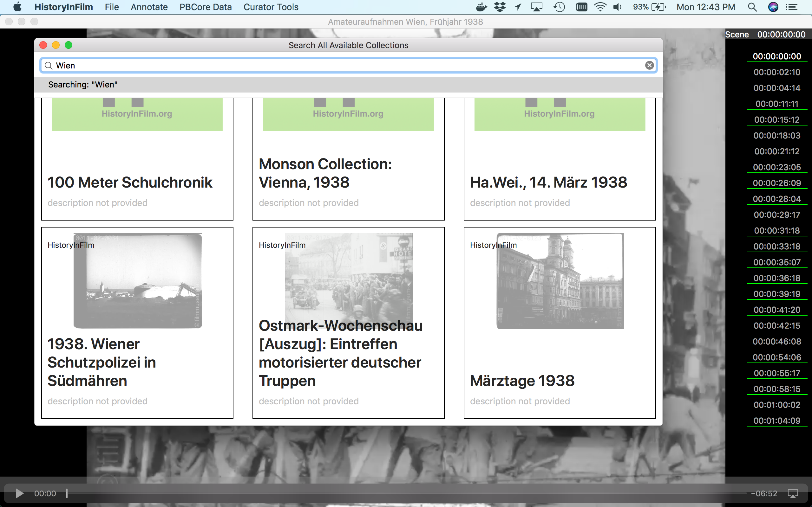Jump to scene marker 00:00:15:12
This screenshot has height=507, width=812.
(777, 119)
